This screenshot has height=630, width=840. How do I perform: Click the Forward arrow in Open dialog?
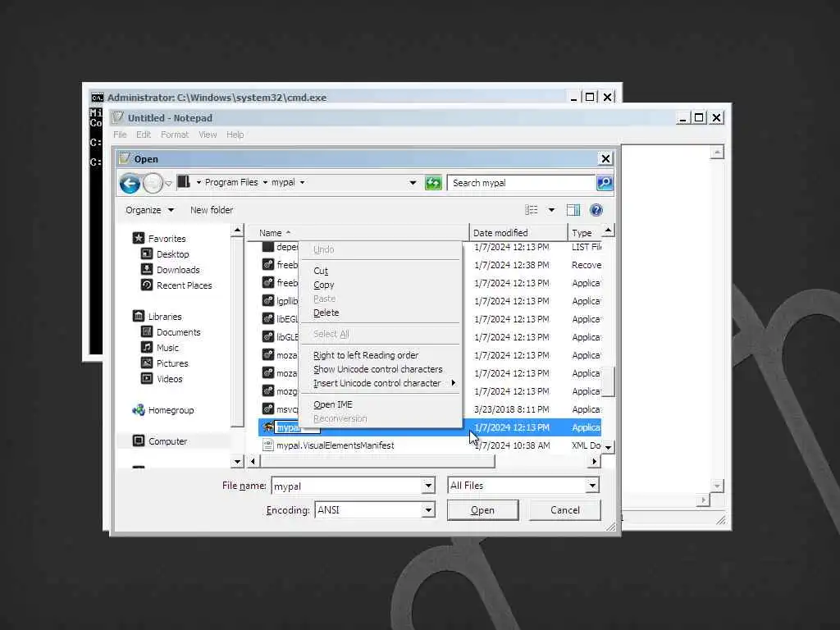tap(153, 183)
